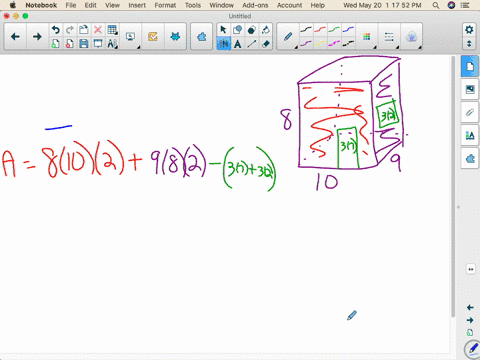Toggle the highlighted Pens tool button
This screenshot has height=360, width=480.
click(223, 44)
